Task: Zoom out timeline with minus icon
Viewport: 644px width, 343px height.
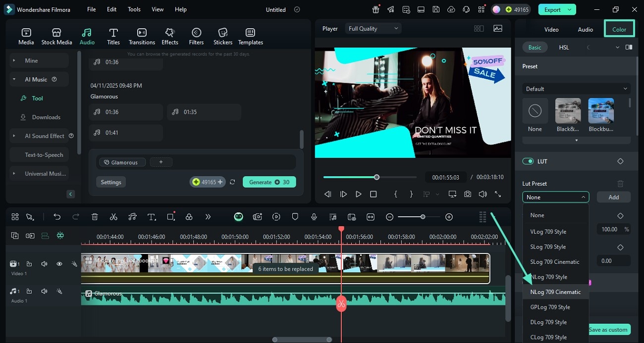Action: click(390, 217)
